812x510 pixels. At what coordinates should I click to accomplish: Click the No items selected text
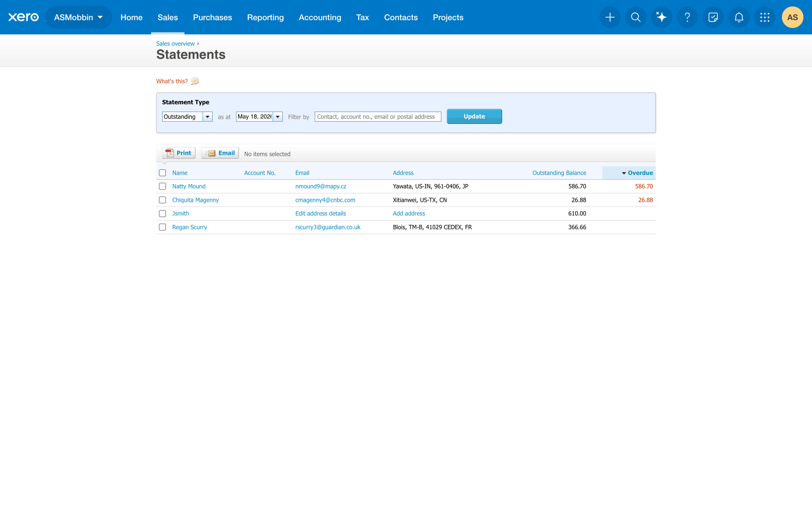coord(267,154)
